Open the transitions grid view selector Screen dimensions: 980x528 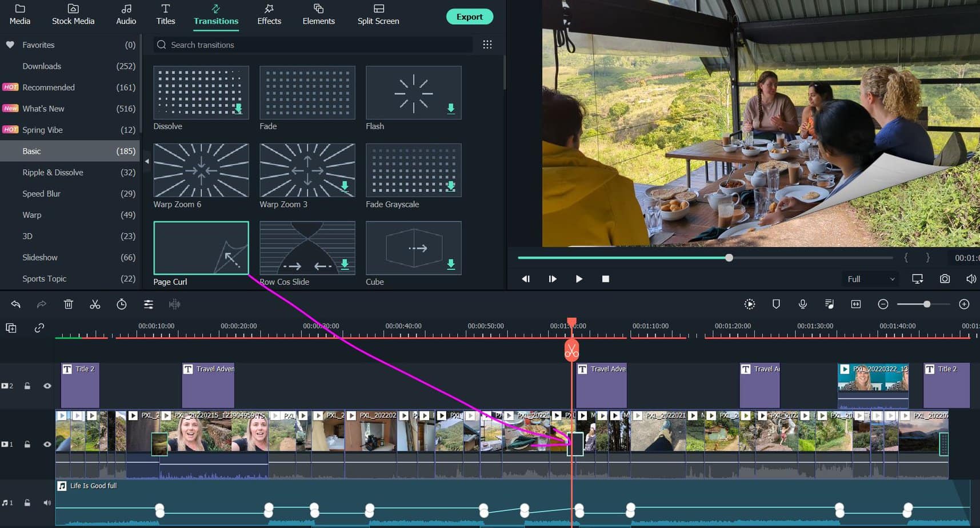pos(487,44)
